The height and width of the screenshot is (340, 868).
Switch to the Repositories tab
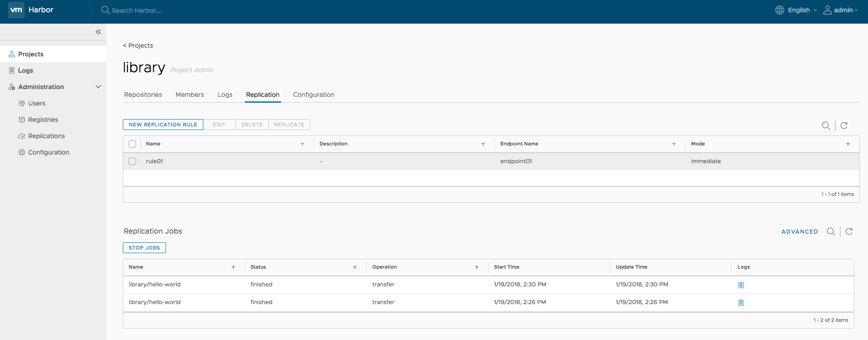coord(143,95)
